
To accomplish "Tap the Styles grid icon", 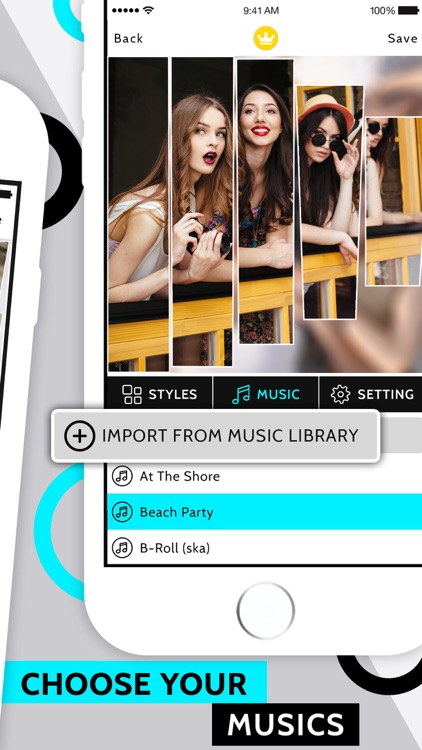I will (x=132, y=395).
